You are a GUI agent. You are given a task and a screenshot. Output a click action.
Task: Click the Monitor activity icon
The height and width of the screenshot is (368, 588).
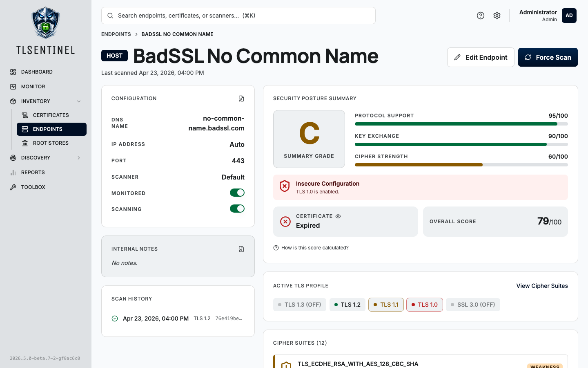click(13, 87)
